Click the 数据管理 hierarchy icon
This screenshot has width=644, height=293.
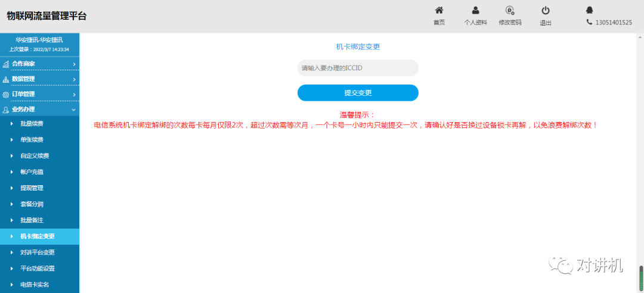point(6,79)
